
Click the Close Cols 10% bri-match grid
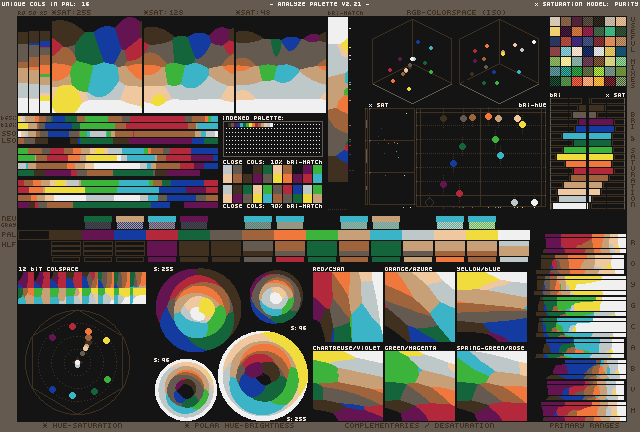(272, 183)
